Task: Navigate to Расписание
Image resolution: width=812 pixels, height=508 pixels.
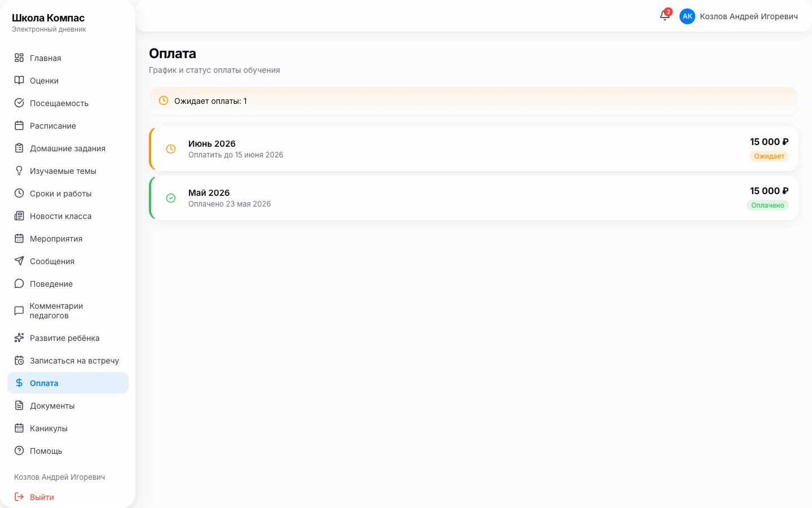Action: tap(68, 125)
